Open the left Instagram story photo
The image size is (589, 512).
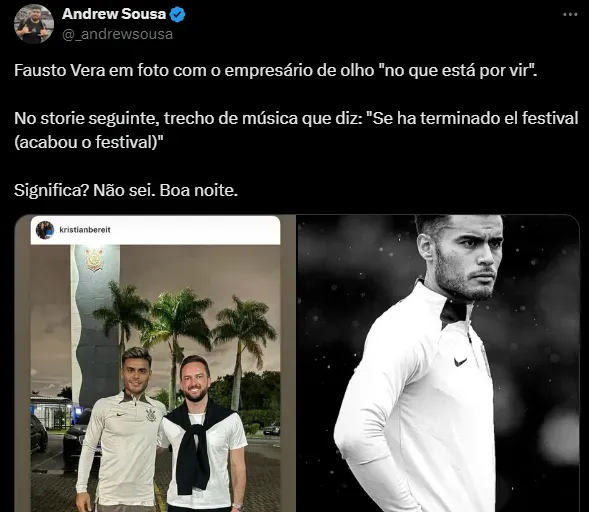pyautogui.click(x=155, y=363)
